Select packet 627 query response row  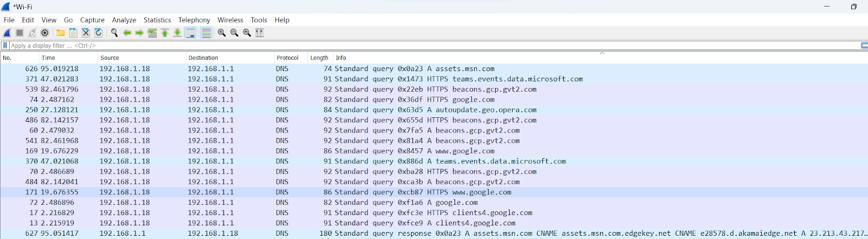coord(434,234)
